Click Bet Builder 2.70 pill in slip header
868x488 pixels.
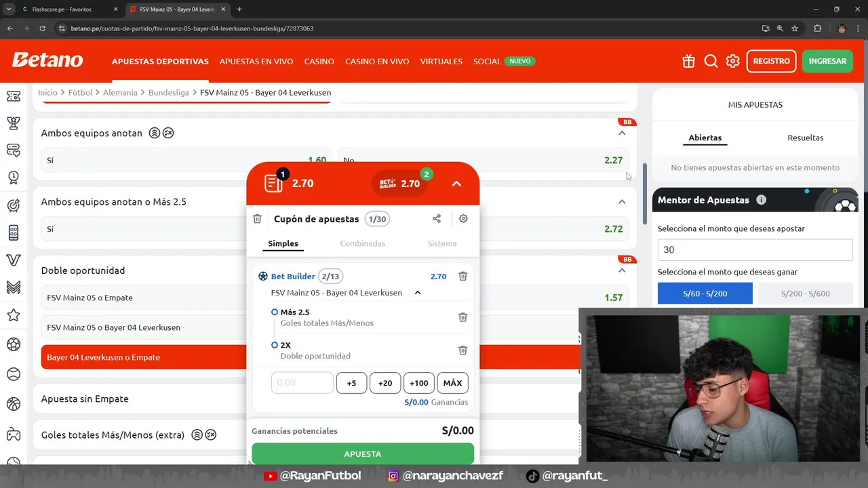400,183
